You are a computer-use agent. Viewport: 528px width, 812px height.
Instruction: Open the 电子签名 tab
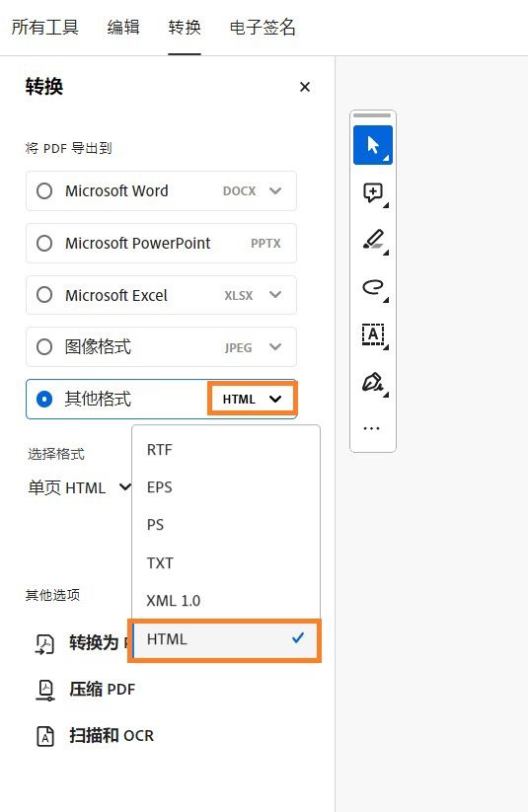click(263, 27)
